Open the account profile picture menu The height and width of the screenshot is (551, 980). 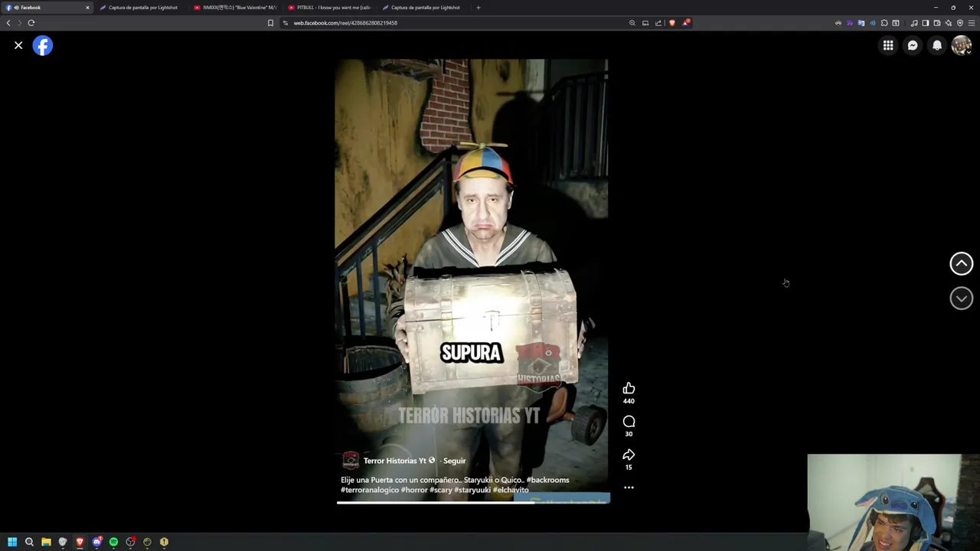point(962,46)
